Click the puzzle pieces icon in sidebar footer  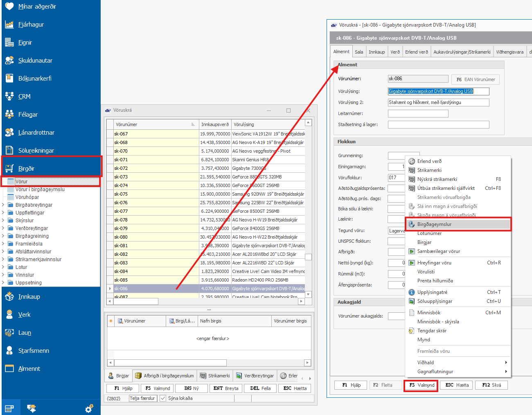(31, 408)
